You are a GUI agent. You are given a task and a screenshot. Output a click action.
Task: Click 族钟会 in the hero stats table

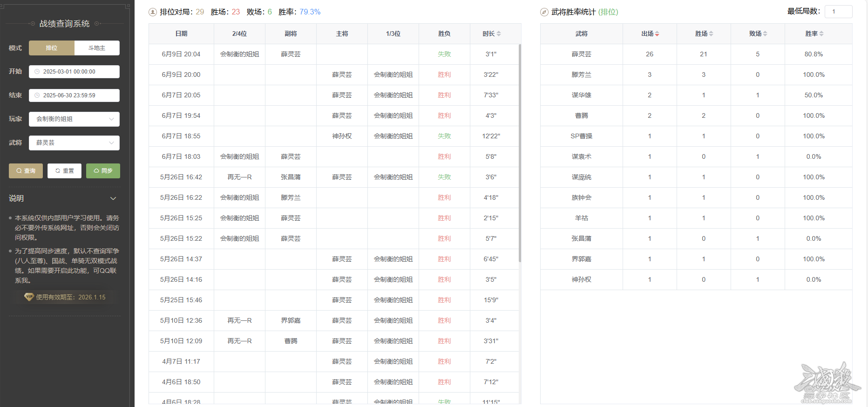click(x=582, y=197)
